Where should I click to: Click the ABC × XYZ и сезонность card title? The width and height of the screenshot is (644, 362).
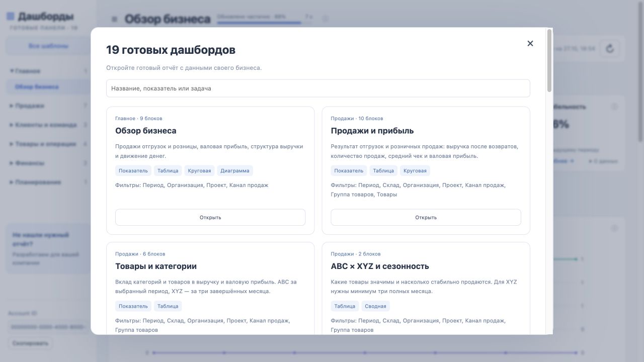pos(380,266)
